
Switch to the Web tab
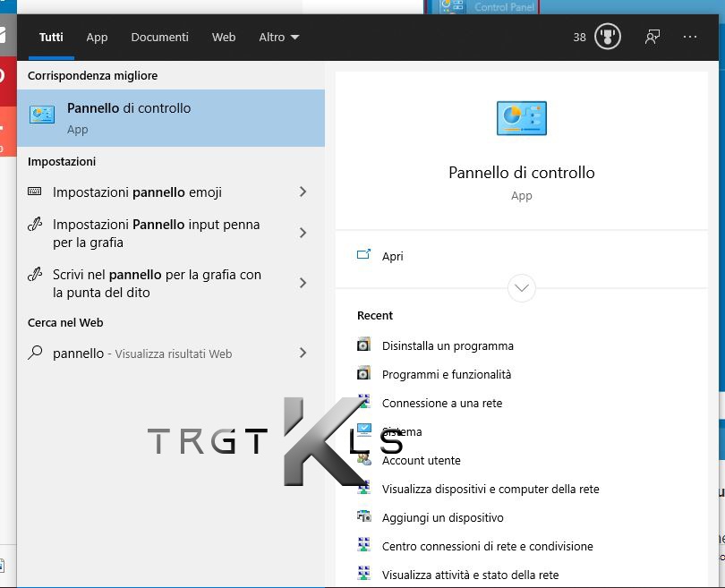click(224, 37)
